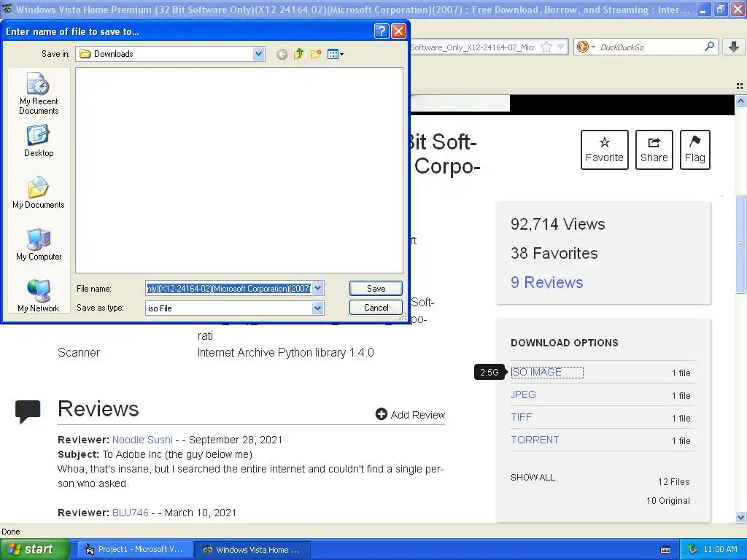Expand the Save as type dropdown arrow
This screenshot has height=560, width=747.
click(318, 308)
